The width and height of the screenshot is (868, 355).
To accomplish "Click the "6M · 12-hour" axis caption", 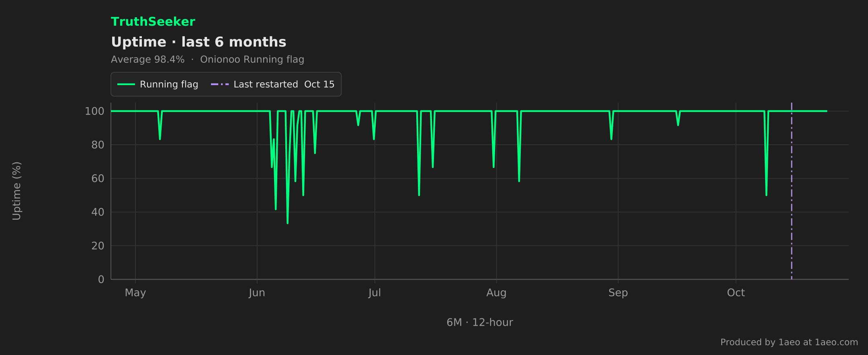I will point(480,322).
